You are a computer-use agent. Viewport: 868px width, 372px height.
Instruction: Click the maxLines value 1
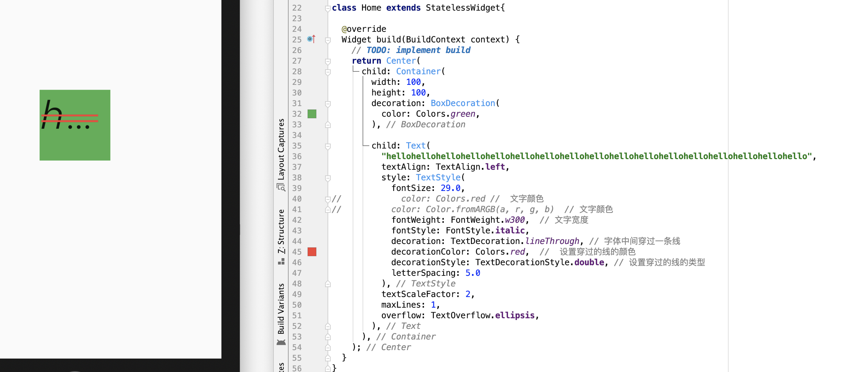(x=433, y=305)
